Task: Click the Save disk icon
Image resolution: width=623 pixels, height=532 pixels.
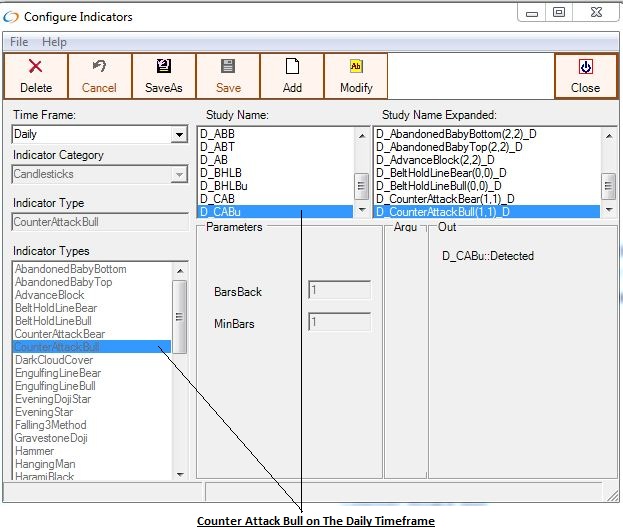Action: (227, 67)
